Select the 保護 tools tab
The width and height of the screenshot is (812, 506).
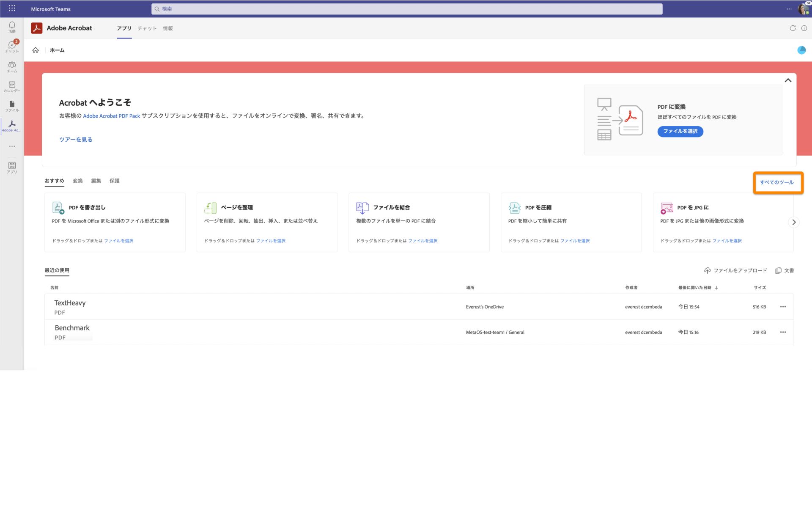(115, 181)
